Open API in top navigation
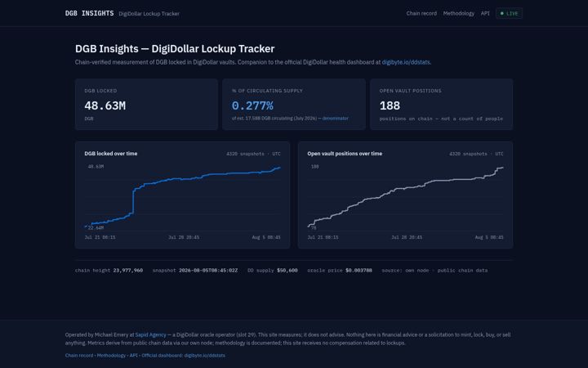Viewport: 588px width, 368px height. (x=485, y=14)
